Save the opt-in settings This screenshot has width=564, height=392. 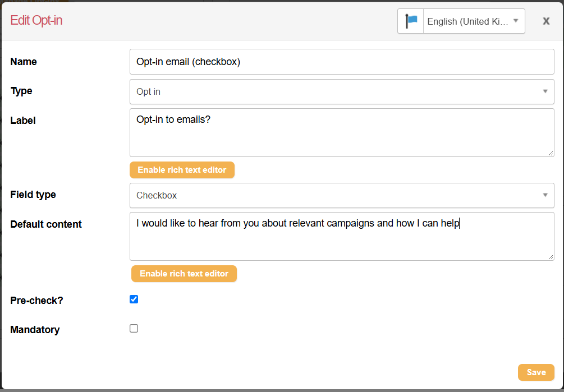(x=536, y=372)
